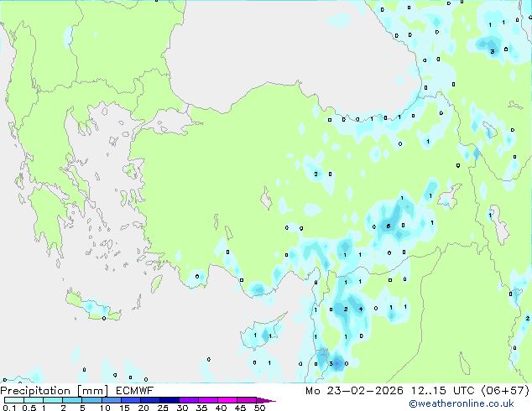The image size is (532, 411).
Task: Click the 45–50 mm legend color box
Action: click(x=247, y=400)
